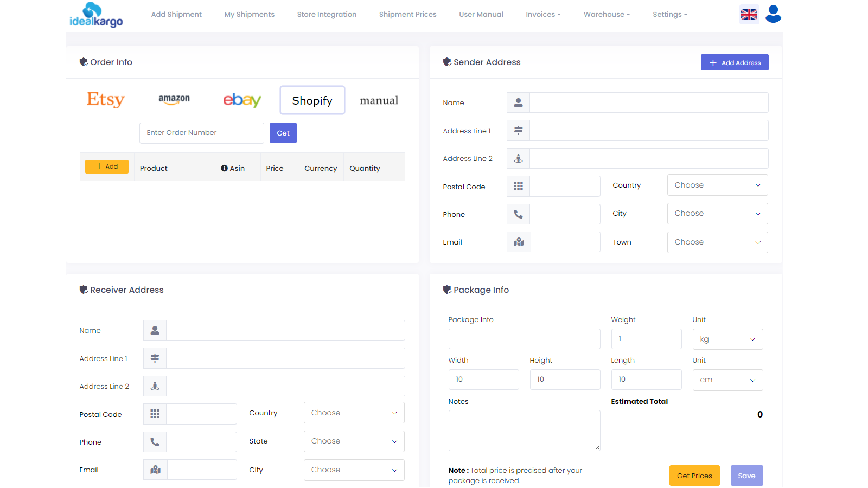Viewport: 868px width, 488px height.
Task: Select the eBay store logo
Action: 242,100
